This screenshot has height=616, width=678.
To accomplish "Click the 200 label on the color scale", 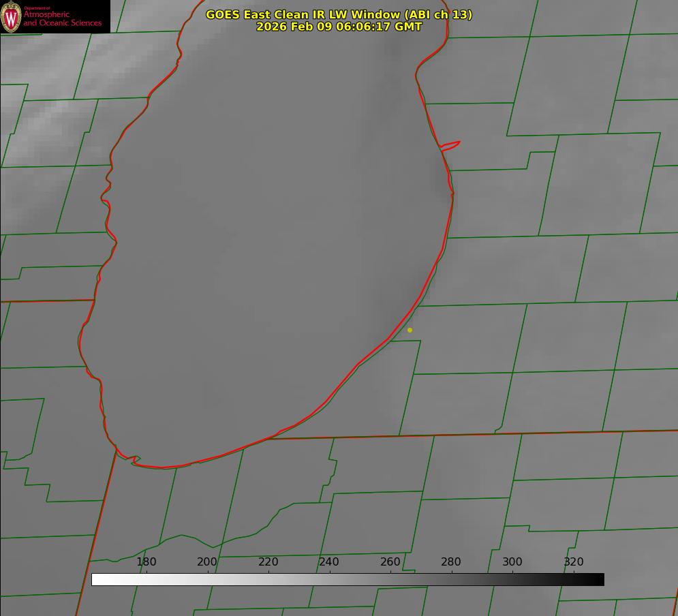I will click(x=207, y=561).
